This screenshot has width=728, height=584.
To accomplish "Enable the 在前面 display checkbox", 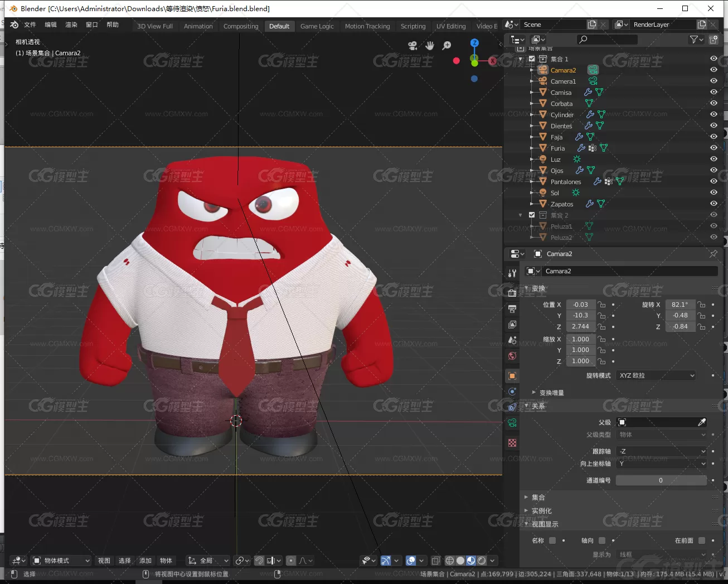I will 702,540.
